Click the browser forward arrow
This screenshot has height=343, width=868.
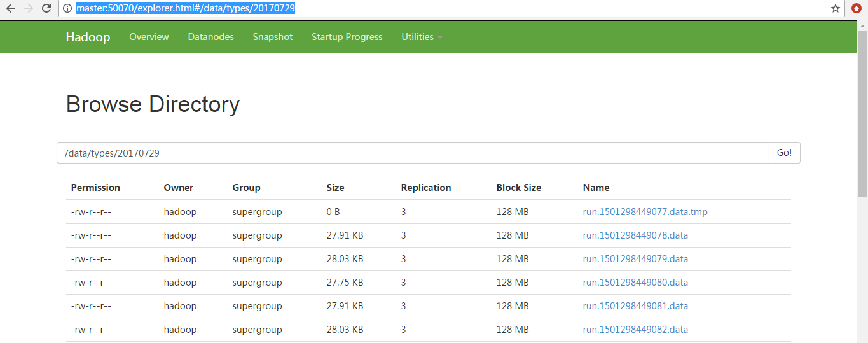click(28, 8)
